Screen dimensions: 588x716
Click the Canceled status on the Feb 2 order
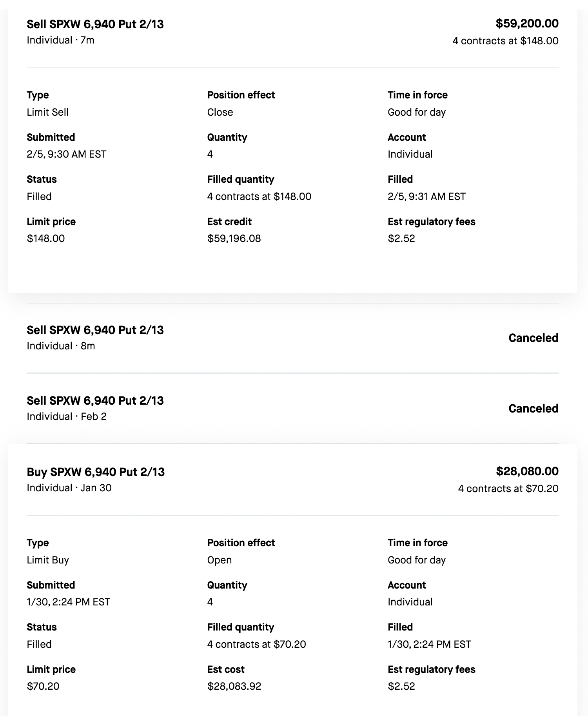[533, 409]
